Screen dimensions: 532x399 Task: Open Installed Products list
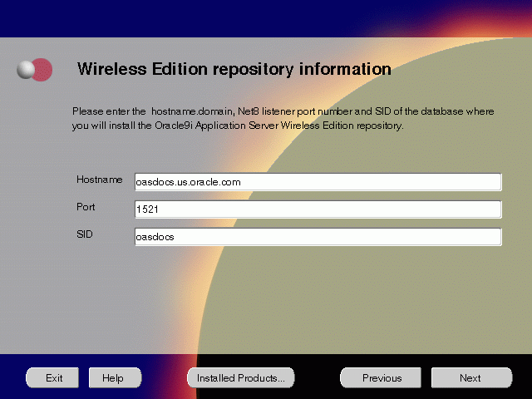[241, 377]
